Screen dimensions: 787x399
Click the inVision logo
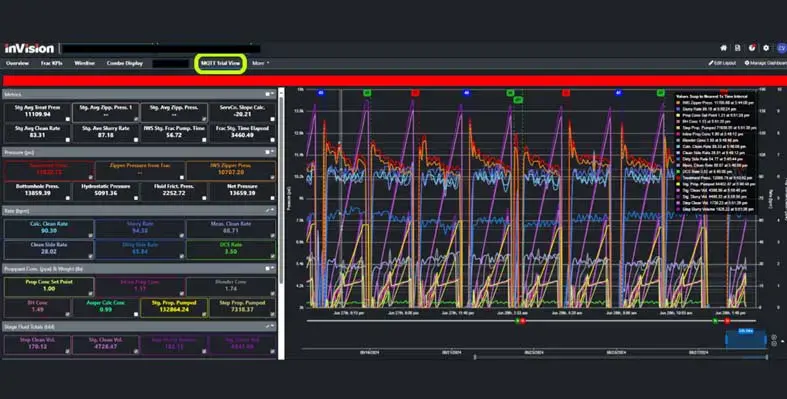pos(29,48)
